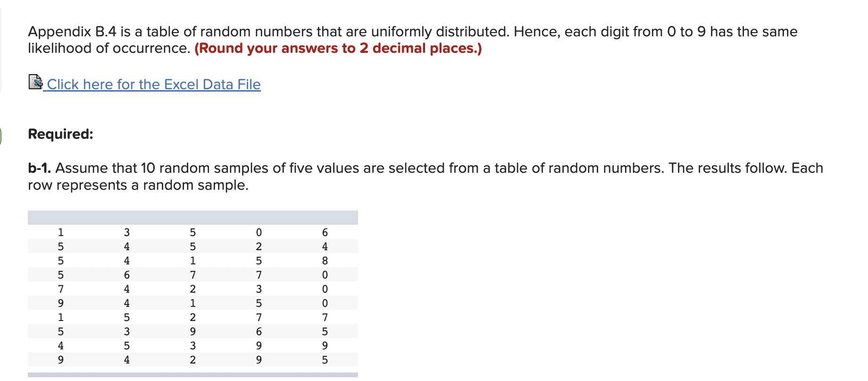
Task: Click the value 3 in the first sample row
Action: coord(126,232)
